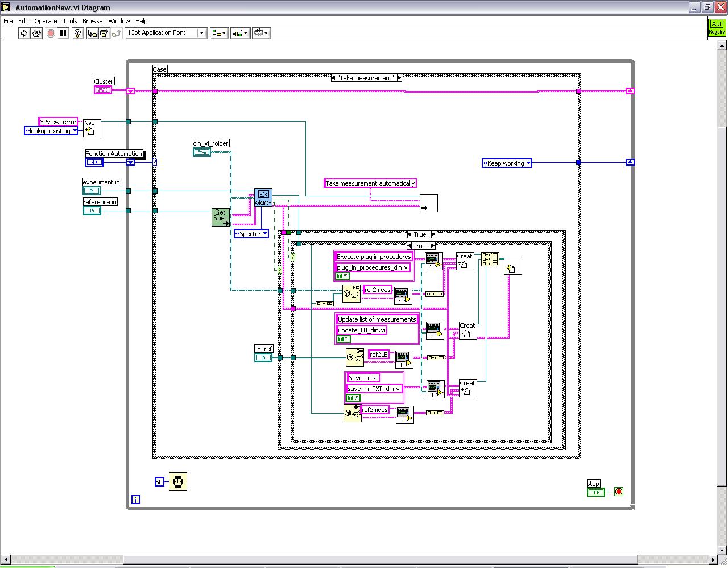Select plug_in_procedures_din.vi string constant
The image size is (728, 568).
373,267
